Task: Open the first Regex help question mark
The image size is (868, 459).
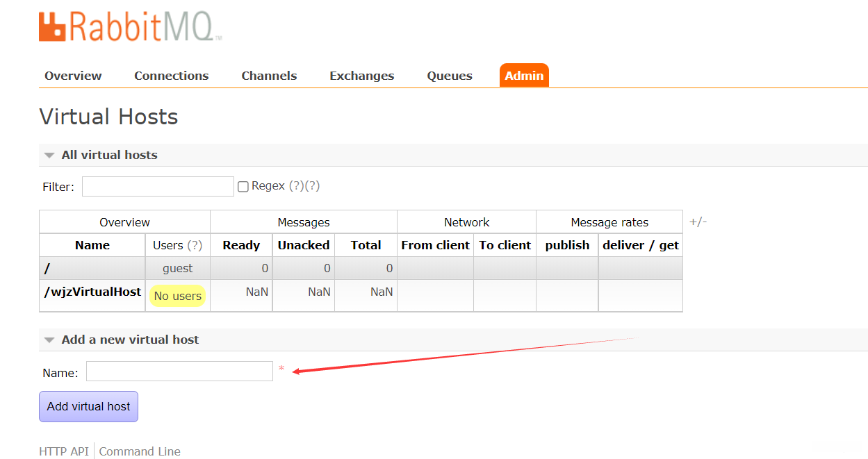Action: point(297,186)
